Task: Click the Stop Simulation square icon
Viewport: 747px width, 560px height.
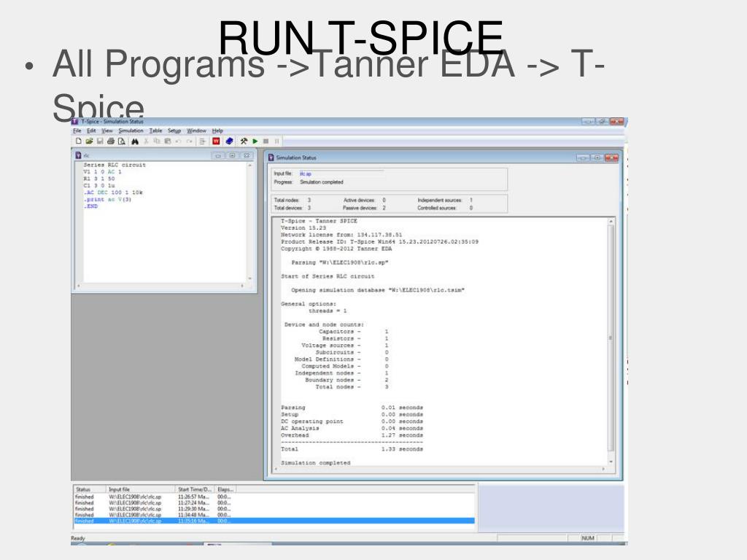Action: pyautogui.click(x=266, y=141)
